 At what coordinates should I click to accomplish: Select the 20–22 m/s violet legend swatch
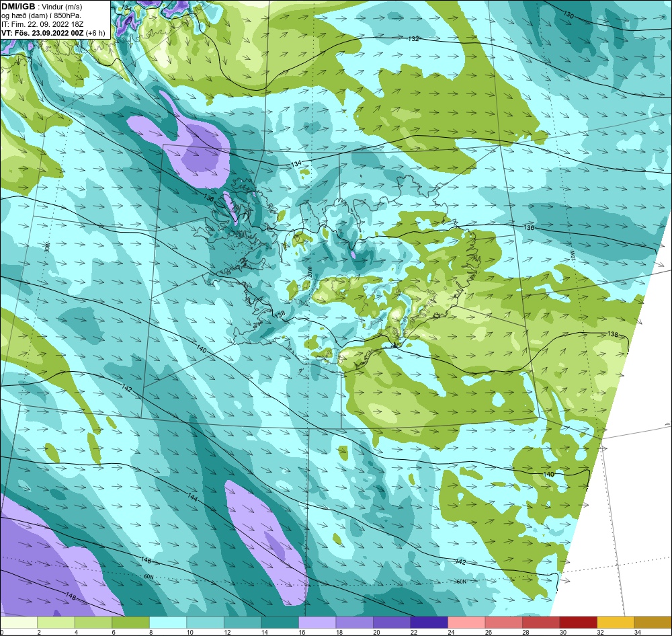pyautogui.click(x=392, y=623)
